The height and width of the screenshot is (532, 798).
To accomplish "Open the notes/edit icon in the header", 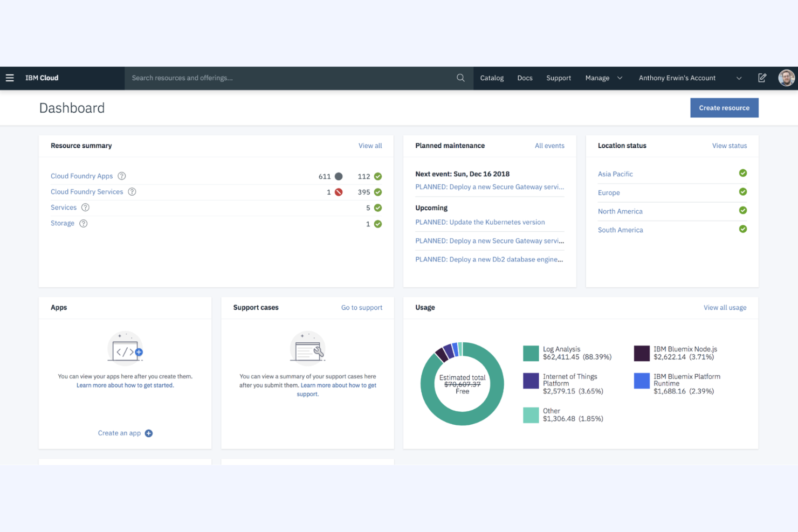I will point(762,78).
